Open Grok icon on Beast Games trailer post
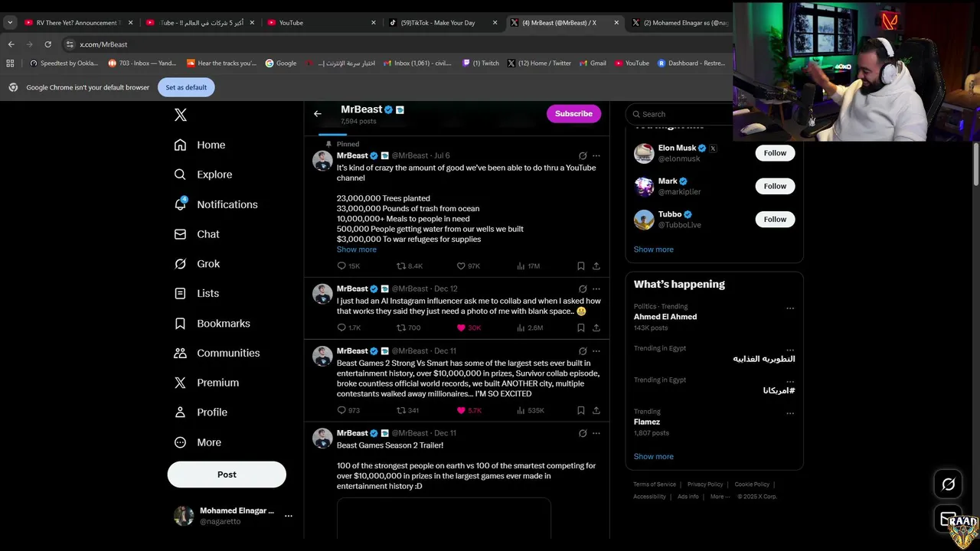The image size is (980, 551). pos(583,433)
